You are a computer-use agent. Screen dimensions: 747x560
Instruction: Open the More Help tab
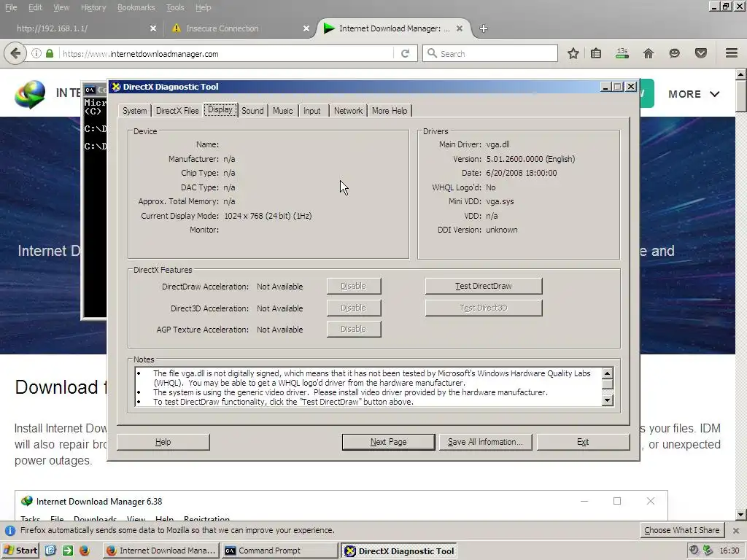click(x=390, y=111)
